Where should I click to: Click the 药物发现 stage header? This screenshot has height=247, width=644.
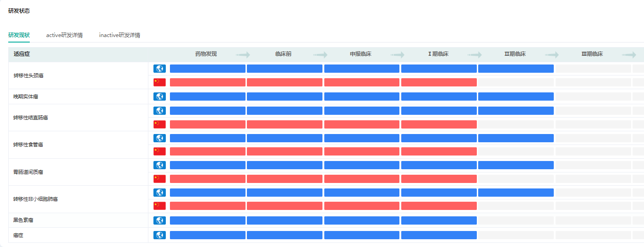click(206, 54)
